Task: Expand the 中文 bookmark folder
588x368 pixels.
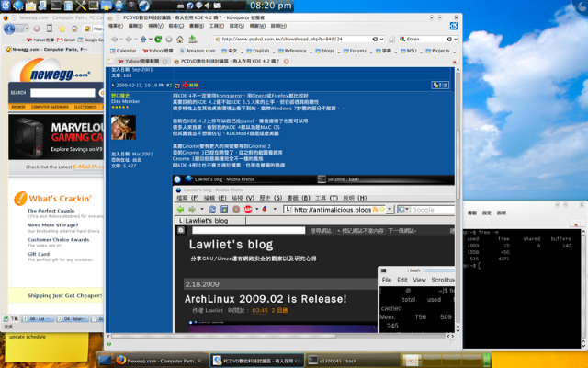Action: (x=232, y=52)
